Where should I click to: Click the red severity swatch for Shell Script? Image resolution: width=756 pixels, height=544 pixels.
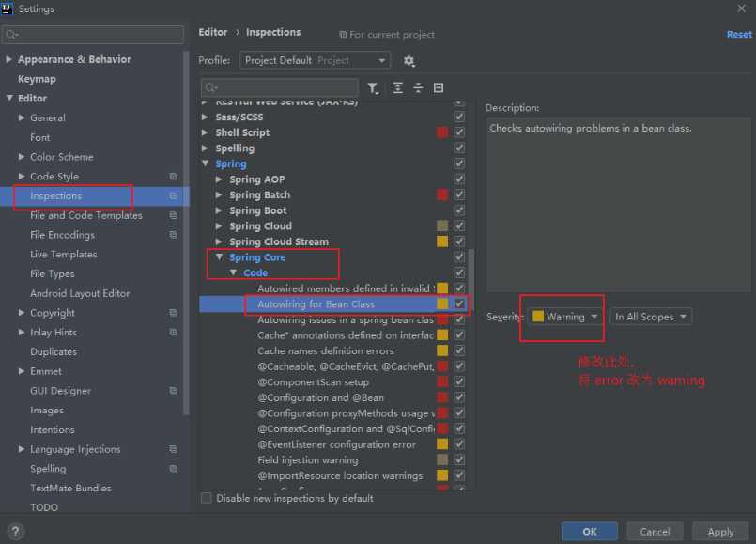click(x=442, y=132)
